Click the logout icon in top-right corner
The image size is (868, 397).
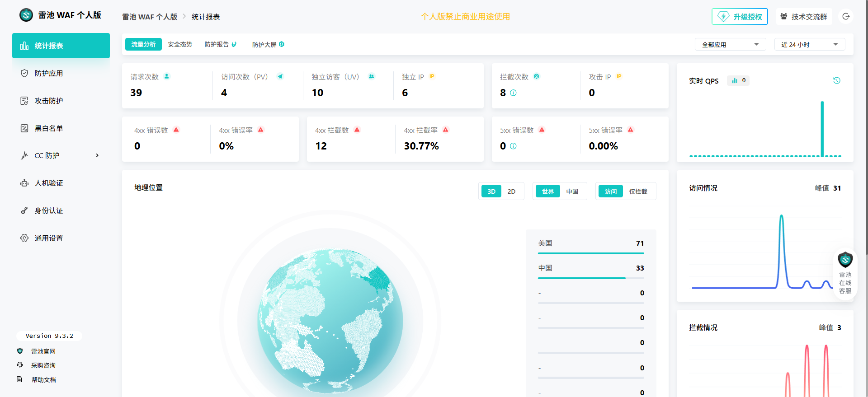(x=846, y=17)
